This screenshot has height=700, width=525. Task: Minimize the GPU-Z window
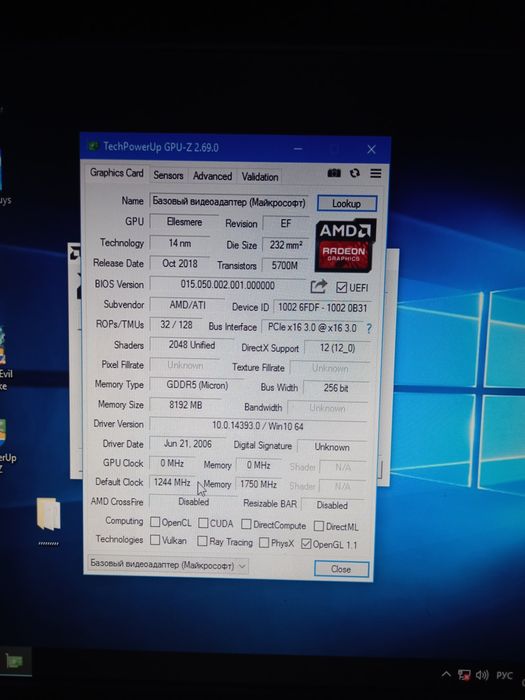point(298,149)
